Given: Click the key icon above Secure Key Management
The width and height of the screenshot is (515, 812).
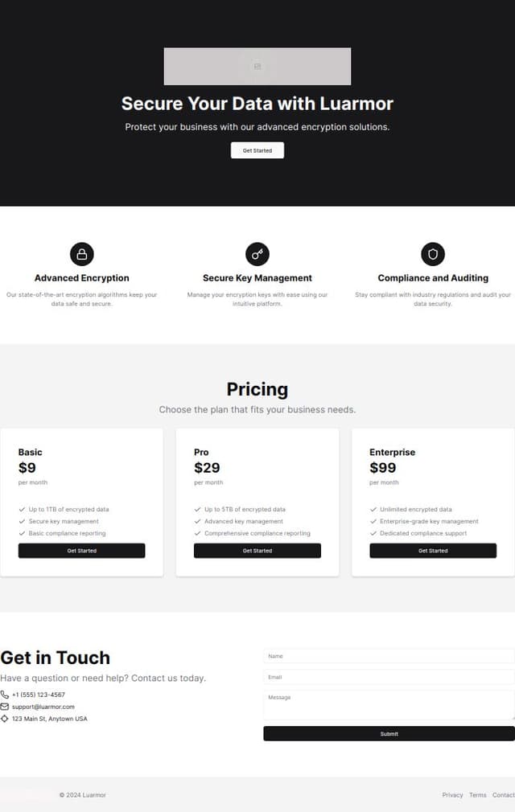Looking at the screenshot, I should pyautogui.click(x=257, y=254).
